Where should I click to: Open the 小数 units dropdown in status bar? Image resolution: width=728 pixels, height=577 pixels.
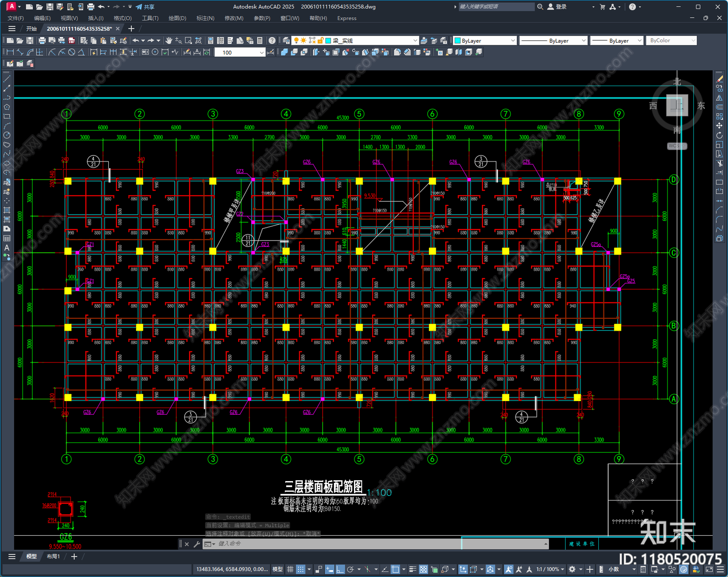pyautogui.click(x=622, y=569)
